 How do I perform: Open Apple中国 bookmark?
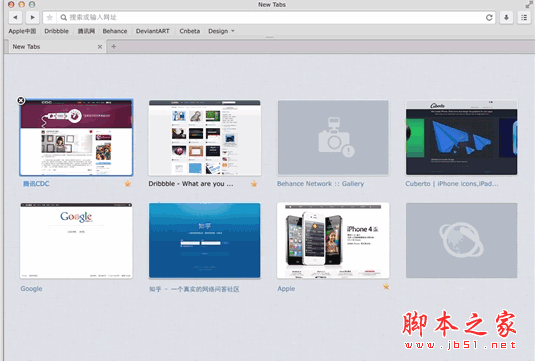coord(22,31)
